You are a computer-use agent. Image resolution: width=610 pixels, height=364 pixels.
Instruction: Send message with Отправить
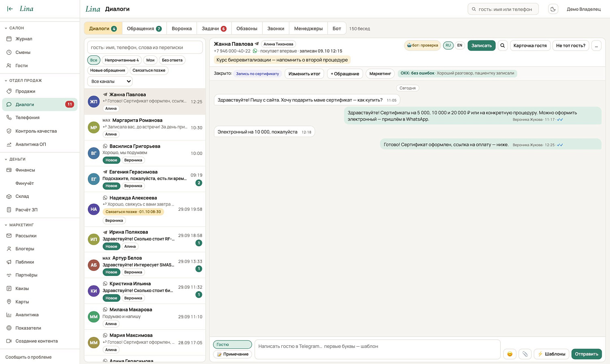[x=587, y=354]
